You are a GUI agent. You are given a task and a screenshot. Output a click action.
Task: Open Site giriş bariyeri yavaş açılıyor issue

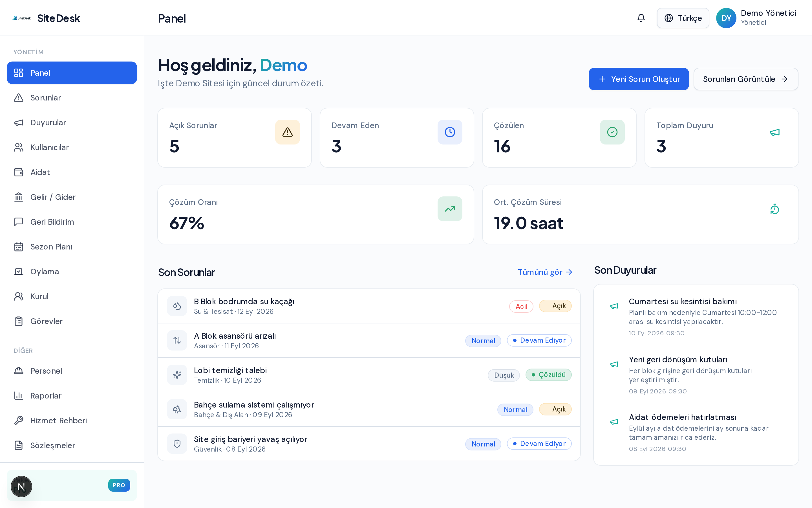click(369, 444)
